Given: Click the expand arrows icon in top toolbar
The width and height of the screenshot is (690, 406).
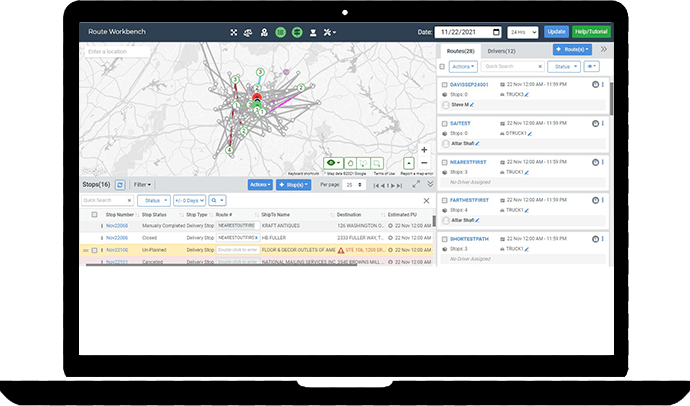Looking at the screenshot, I should (233, 32).
